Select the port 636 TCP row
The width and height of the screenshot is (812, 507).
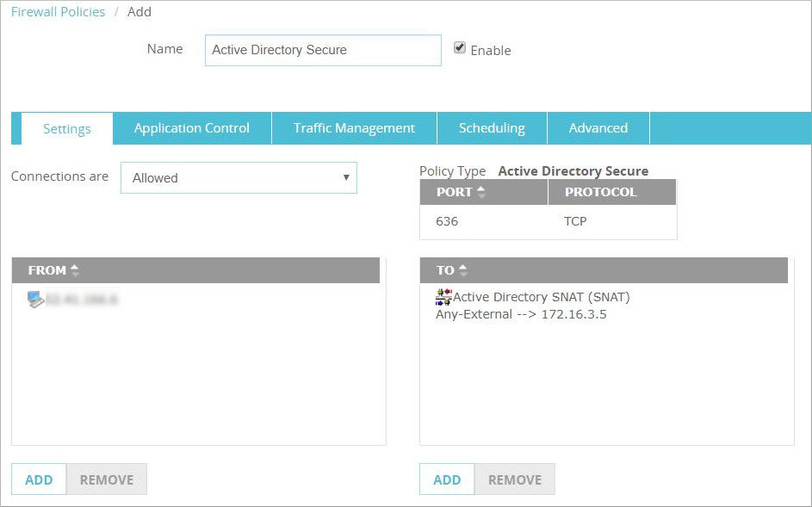click(x=548, y=221)
